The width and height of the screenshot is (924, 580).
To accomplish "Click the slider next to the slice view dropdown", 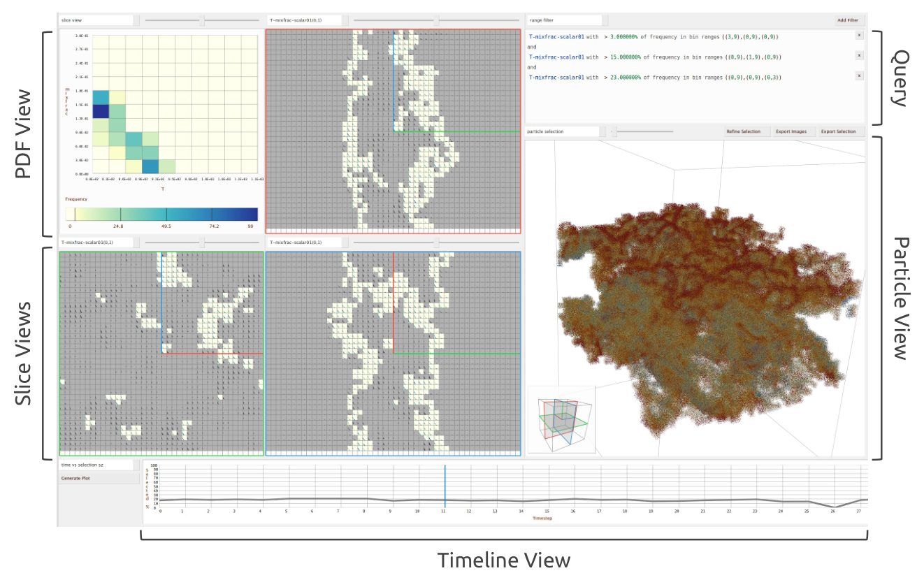I will (202, 20).
